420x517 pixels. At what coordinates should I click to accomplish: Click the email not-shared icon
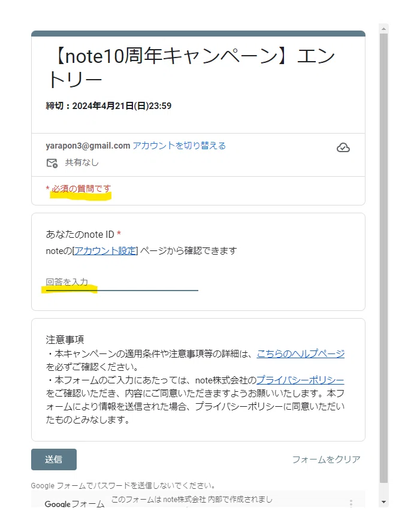coord(52,163)
